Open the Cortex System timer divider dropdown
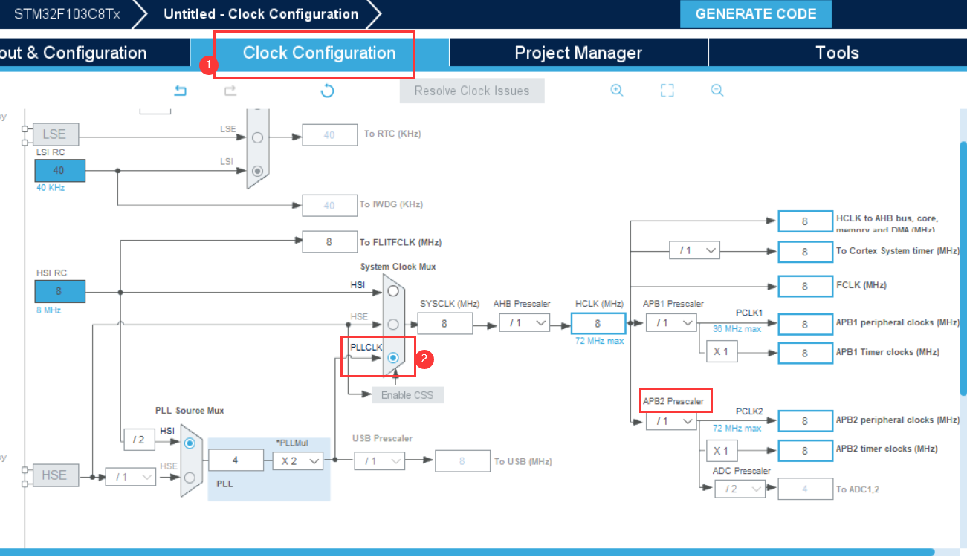967x560 pixels. click(x=694, y=250)
